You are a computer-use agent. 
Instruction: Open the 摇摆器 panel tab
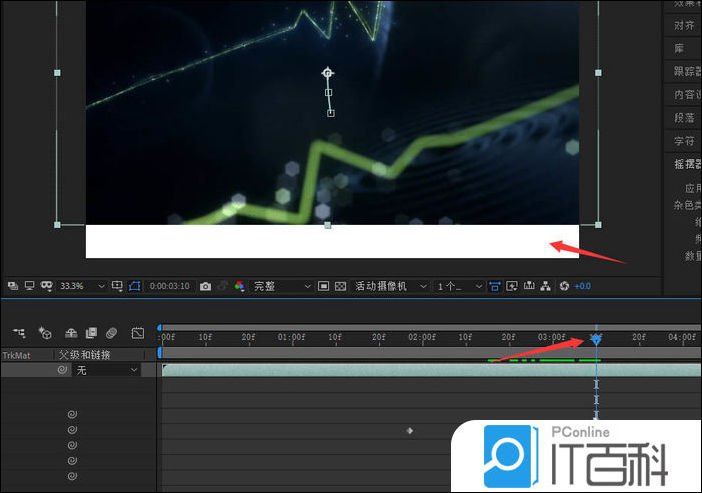pyautogui.click(x=687, y=164)
